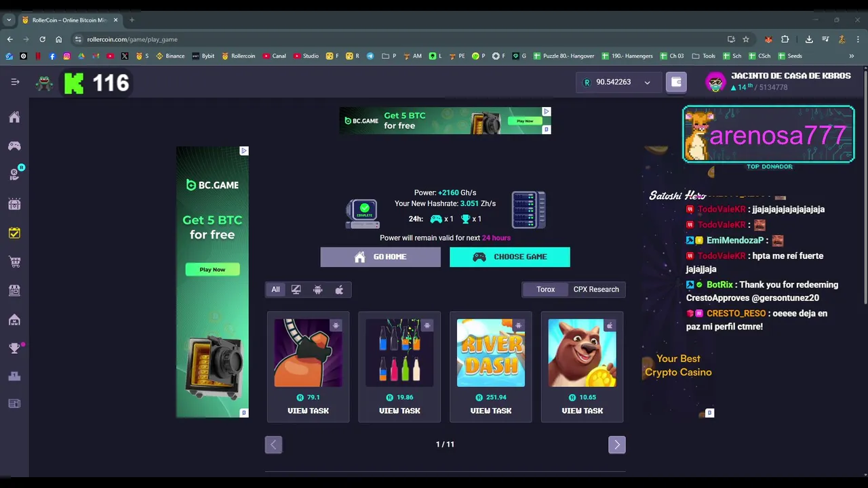This screenshot has height=488, width=868.
Task: Open AdChoices icon on top banner ad
Action: coord(547,111)
